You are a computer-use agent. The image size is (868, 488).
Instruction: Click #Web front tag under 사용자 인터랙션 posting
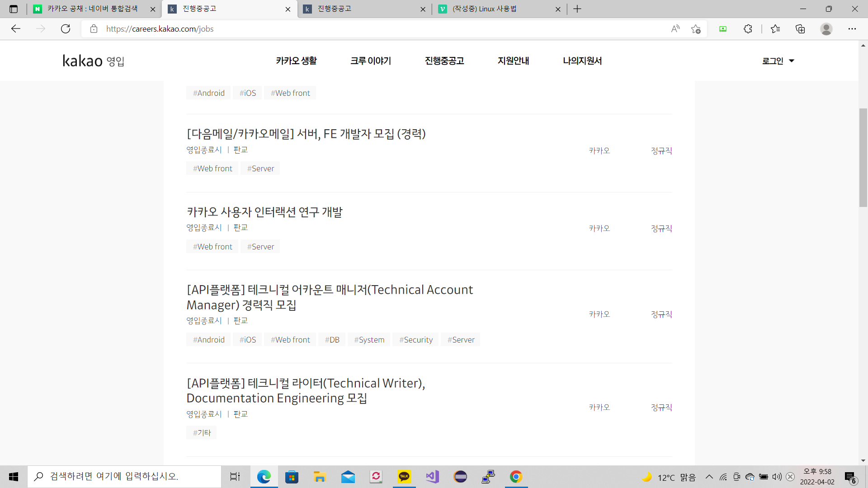[212, 247]
